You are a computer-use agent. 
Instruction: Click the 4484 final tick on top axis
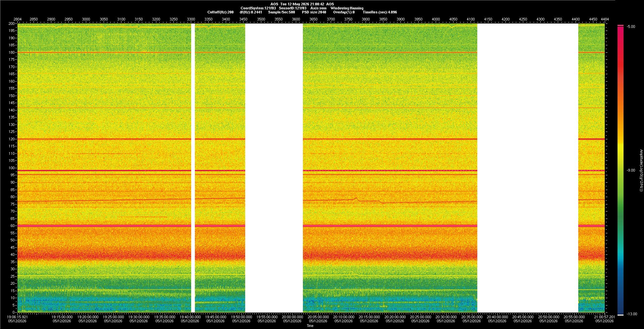tap(605, 19)
